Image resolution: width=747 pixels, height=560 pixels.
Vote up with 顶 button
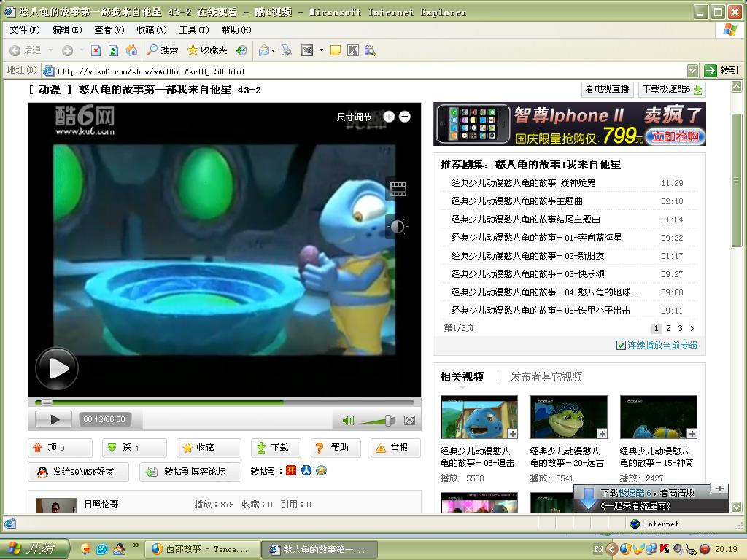point(60,448)
